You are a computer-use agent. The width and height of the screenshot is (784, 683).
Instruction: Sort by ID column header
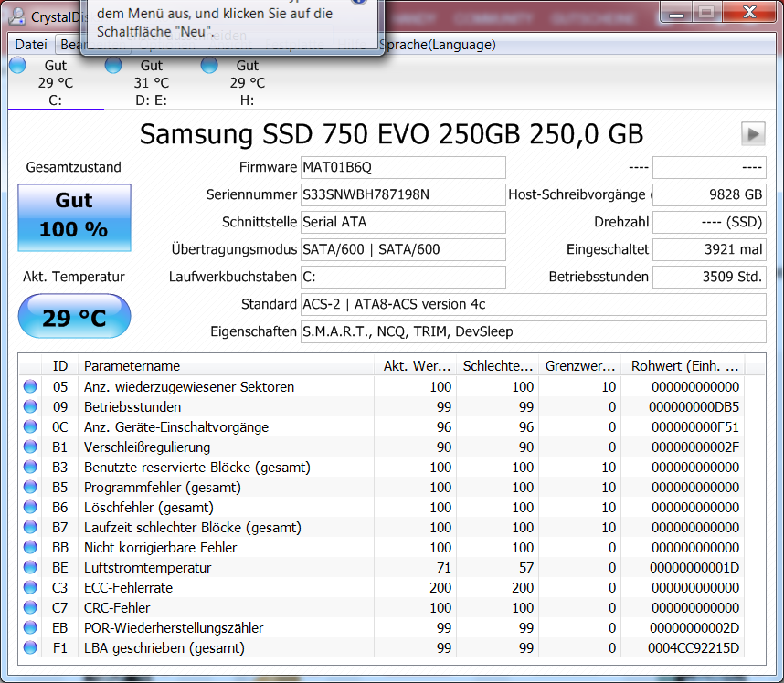60,366
